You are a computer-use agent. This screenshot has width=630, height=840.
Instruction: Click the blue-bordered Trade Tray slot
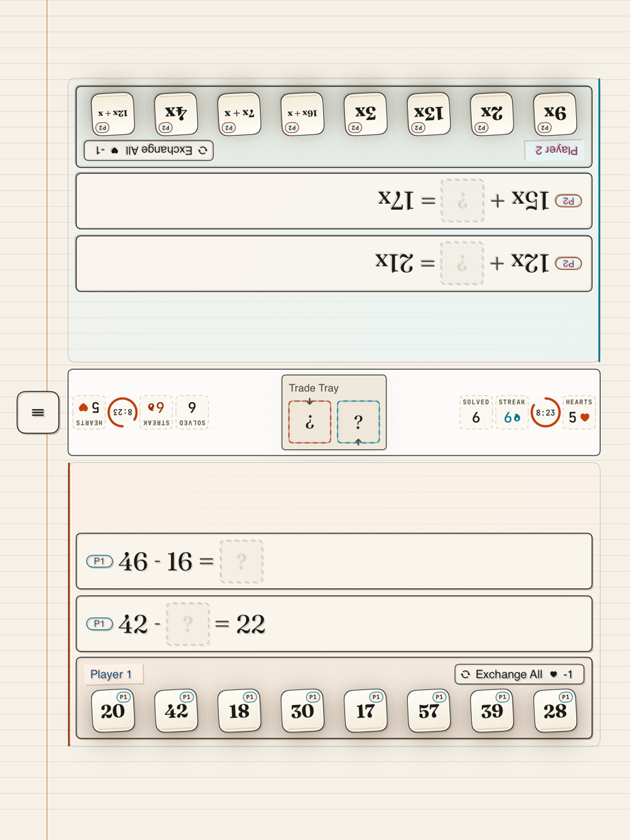click(x=359, y=423)
